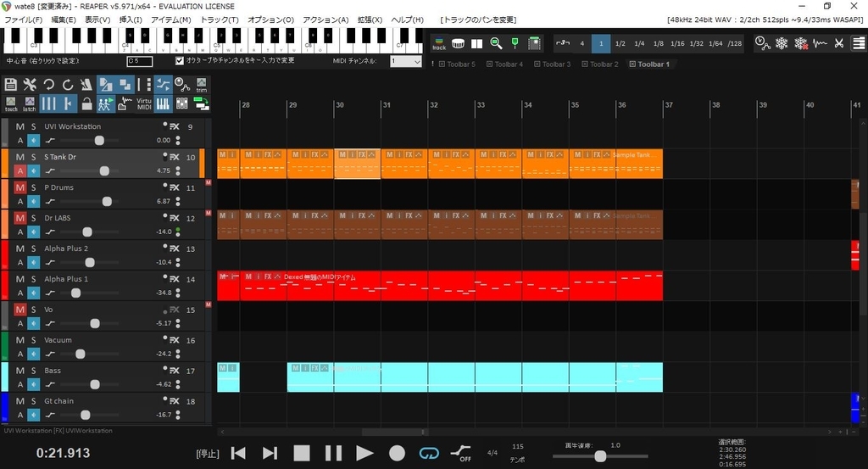Image resolution: width=868 pixels, height=469 pixels.
Task: Open time signature 4/4 selector
Action: pyautogui.click(x=492, y=453)
